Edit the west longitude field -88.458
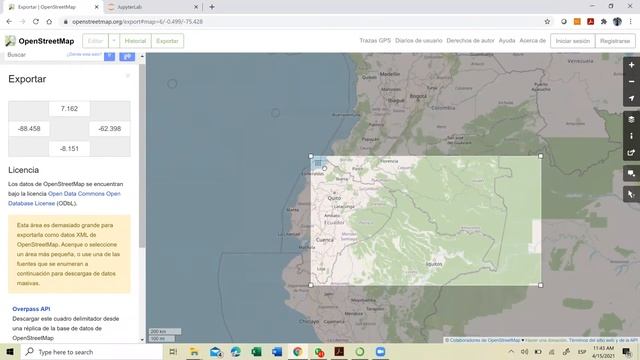 pos(29,129)
